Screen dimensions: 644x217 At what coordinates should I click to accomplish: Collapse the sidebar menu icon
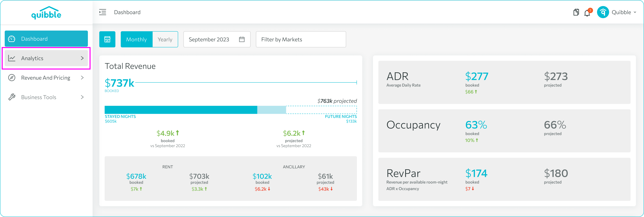pos(102,12)
